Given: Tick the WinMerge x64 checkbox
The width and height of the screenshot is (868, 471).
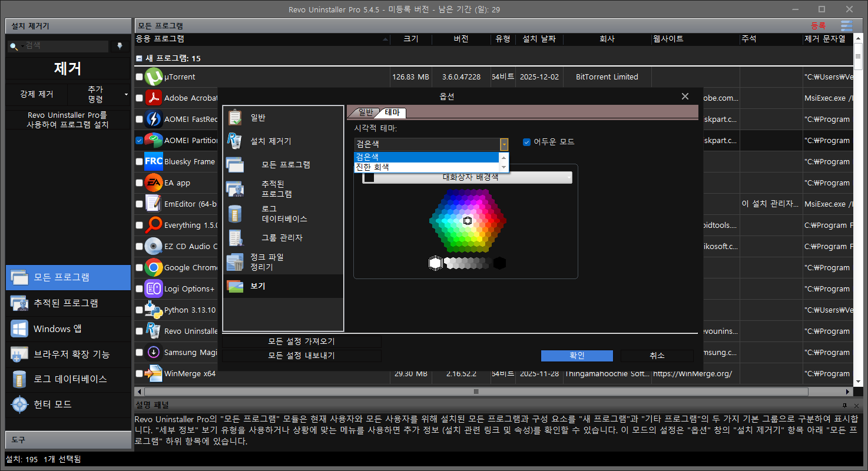Looking at the screenshot, I should click(139, 374).
